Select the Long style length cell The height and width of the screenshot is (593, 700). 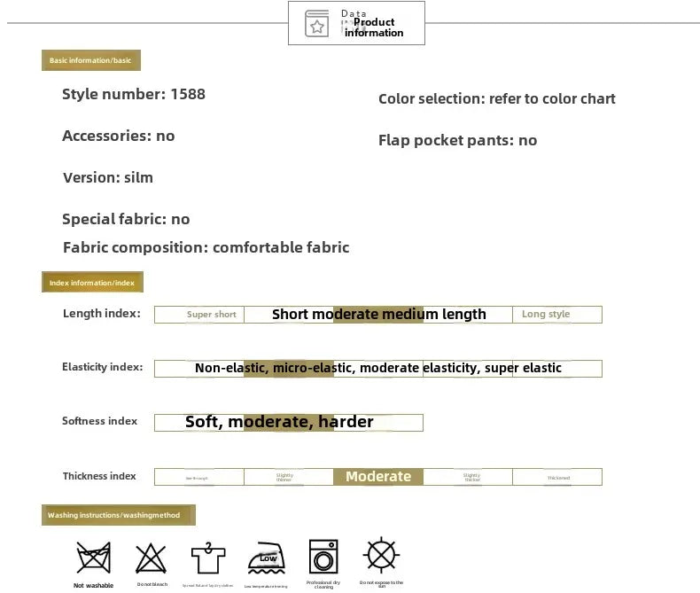coord(557,315)
